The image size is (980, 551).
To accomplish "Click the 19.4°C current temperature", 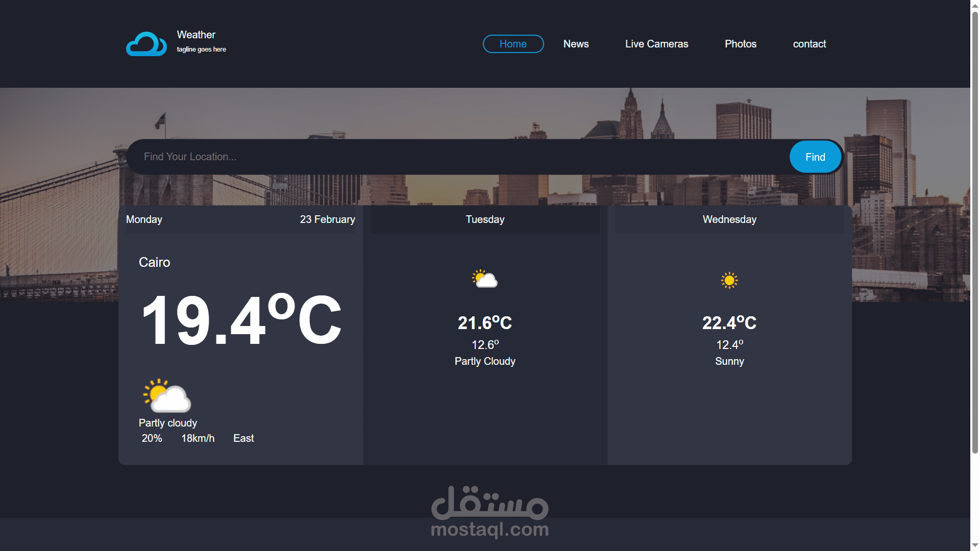I will coord(241,320).
